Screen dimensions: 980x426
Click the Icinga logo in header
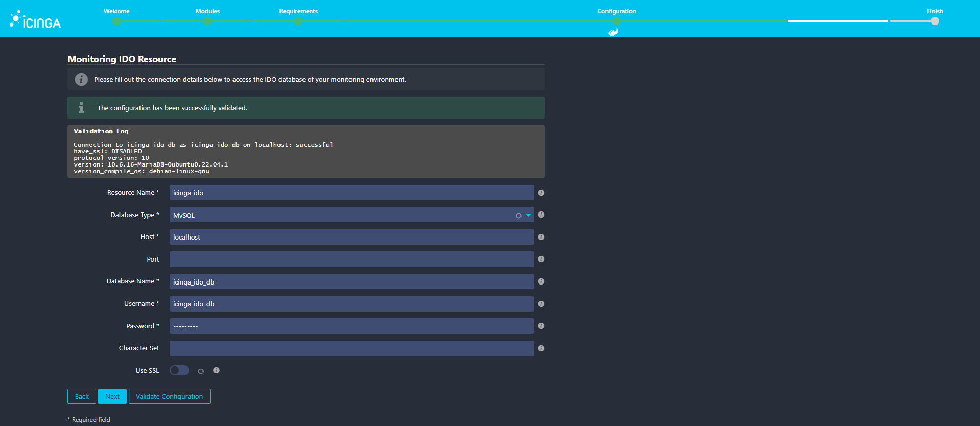[35, 20]
